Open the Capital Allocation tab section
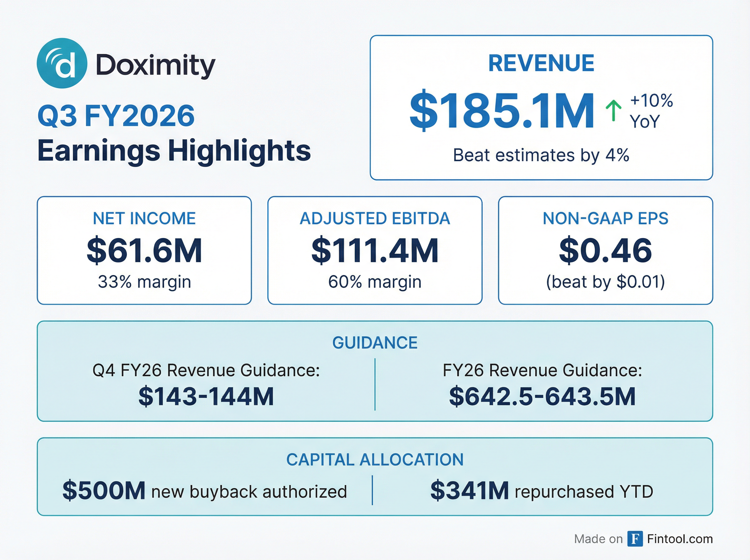 click(376, 460)
